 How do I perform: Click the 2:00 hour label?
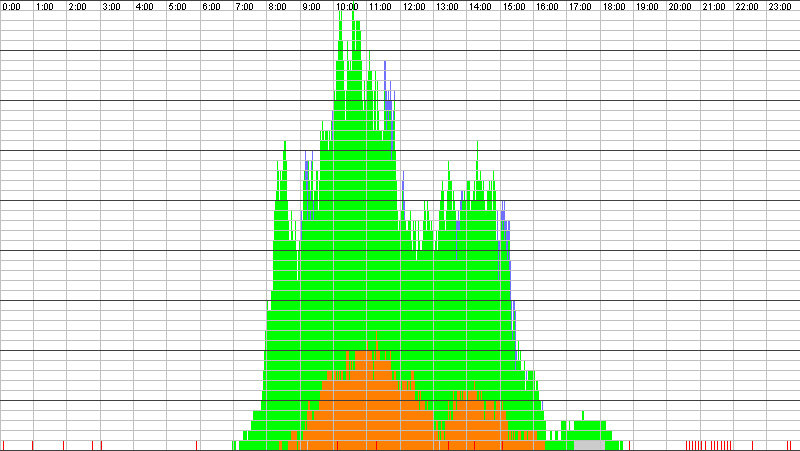pyautogui.click(x=78, y=7)
